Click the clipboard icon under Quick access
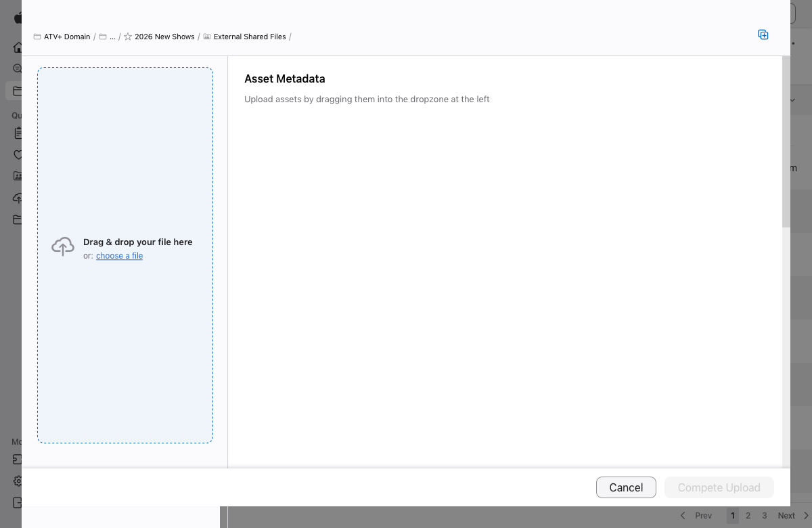The width and height of the screenshot is (812, 528). (x=18, y=133)
